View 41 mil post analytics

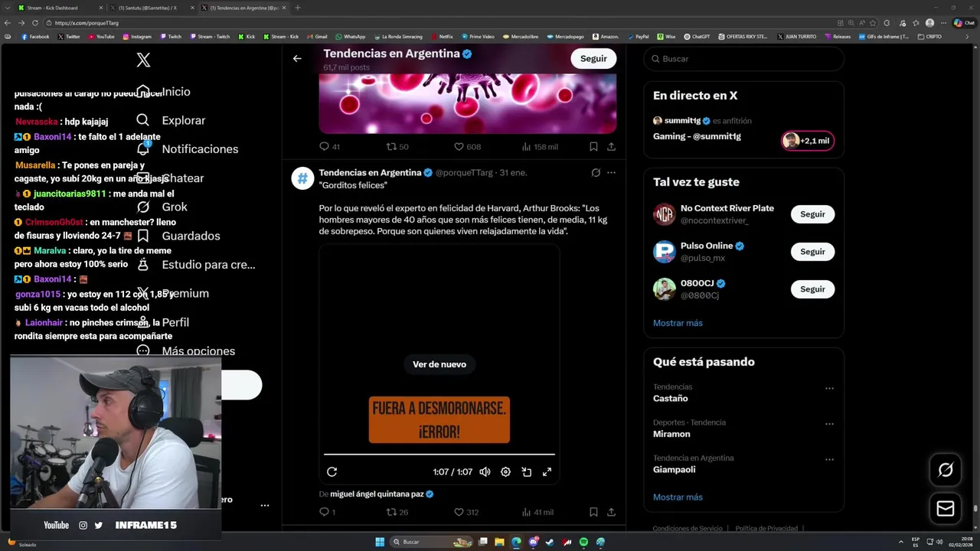pos(537,512)
